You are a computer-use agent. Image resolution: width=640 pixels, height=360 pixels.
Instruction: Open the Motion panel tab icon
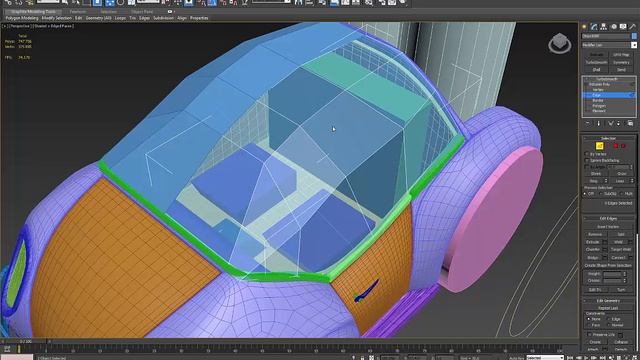(613, 27)
